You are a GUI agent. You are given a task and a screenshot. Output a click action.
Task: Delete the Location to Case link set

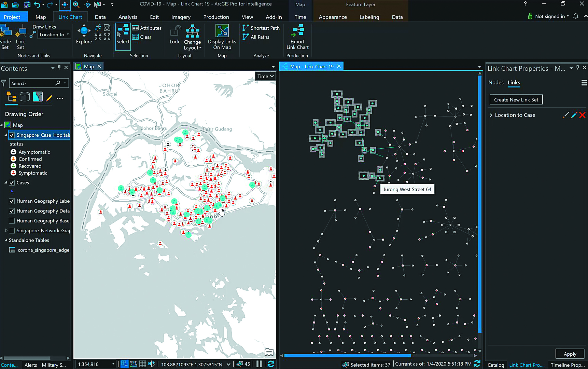[x=582, y=115]
